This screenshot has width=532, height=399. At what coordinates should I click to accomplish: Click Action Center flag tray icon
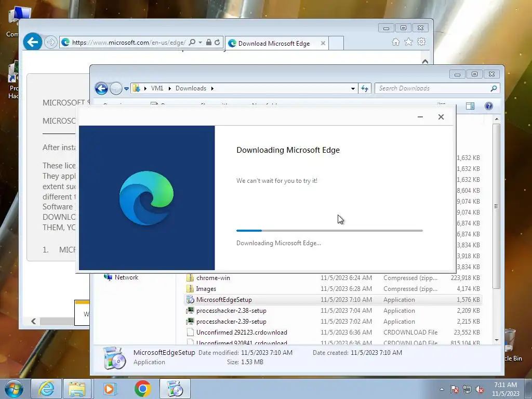pyautogui.click(x=455, y=390)
